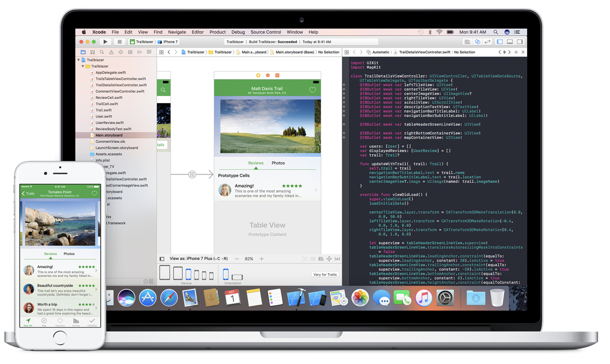Toggle the Debug area visibility button
Viewport: 610px width, 364px height.
click(x=510, y=42)
